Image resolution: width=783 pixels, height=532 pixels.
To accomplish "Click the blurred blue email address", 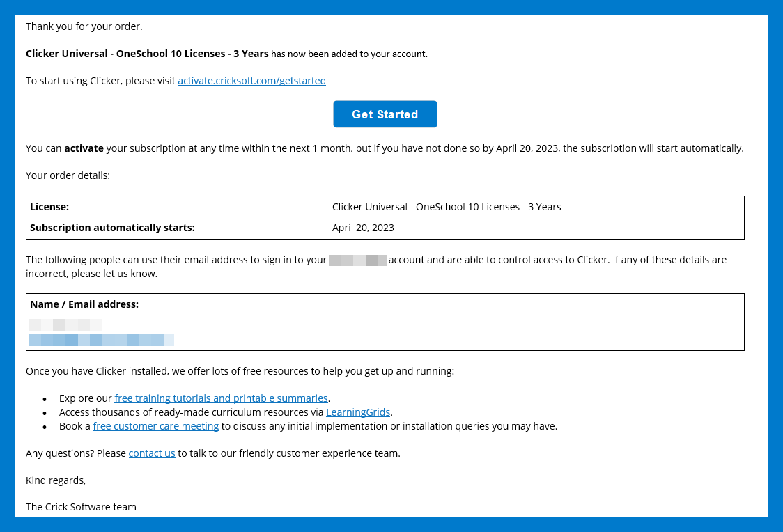I will pyautogui.click(x=101, y=340).
